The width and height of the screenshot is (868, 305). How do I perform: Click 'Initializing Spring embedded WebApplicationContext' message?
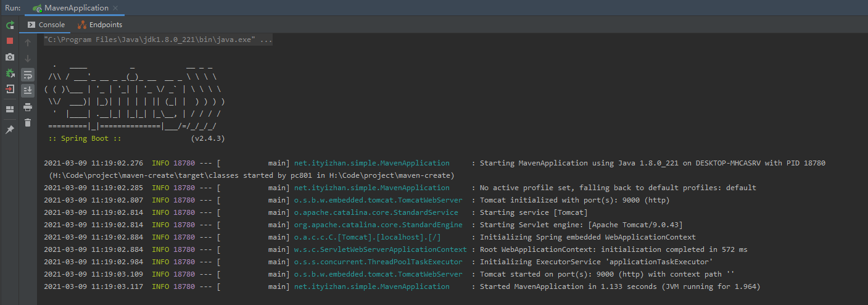588,237
